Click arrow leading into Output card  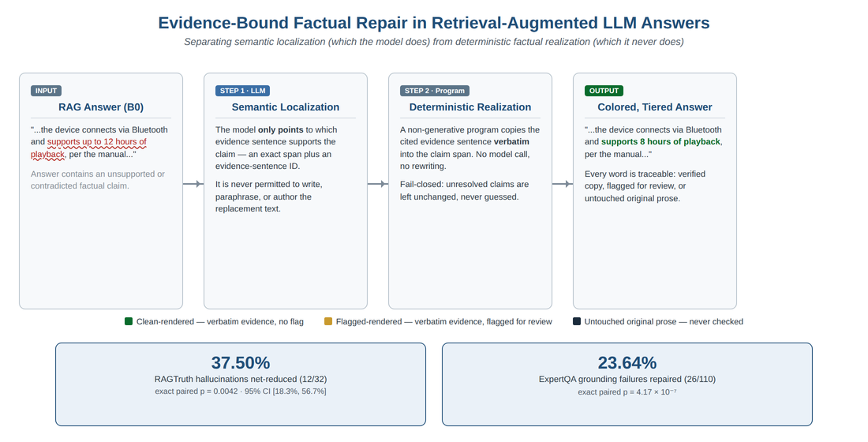pyautogui.click(x=563, y=184)
